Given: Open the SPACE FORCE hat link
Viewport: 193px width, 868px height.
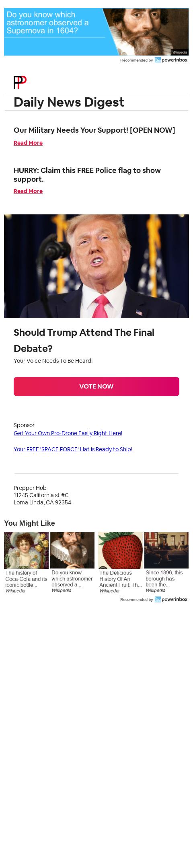Looking at the screenshot, I should click(x=73, y=449).
